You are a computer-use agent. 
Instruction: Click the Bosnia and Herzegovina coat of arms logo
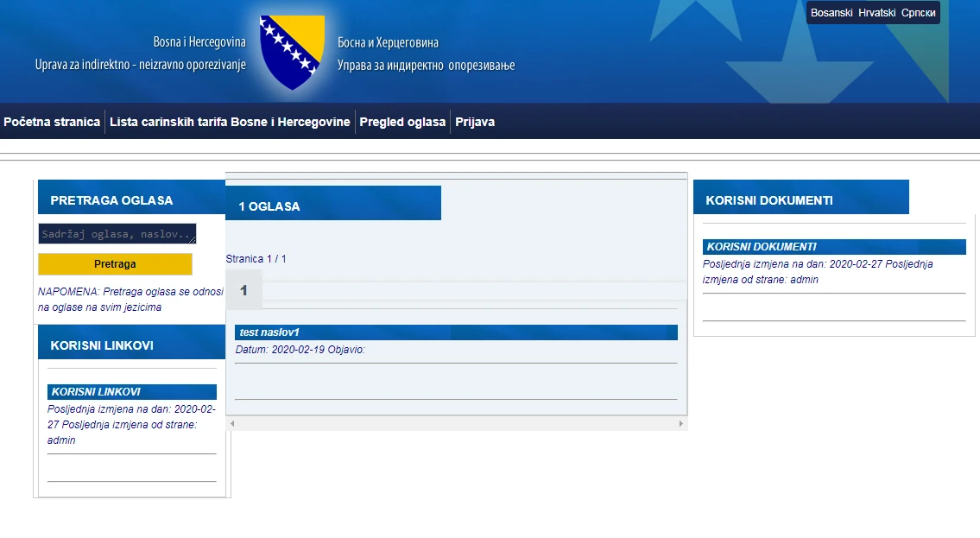click(292, 53)
